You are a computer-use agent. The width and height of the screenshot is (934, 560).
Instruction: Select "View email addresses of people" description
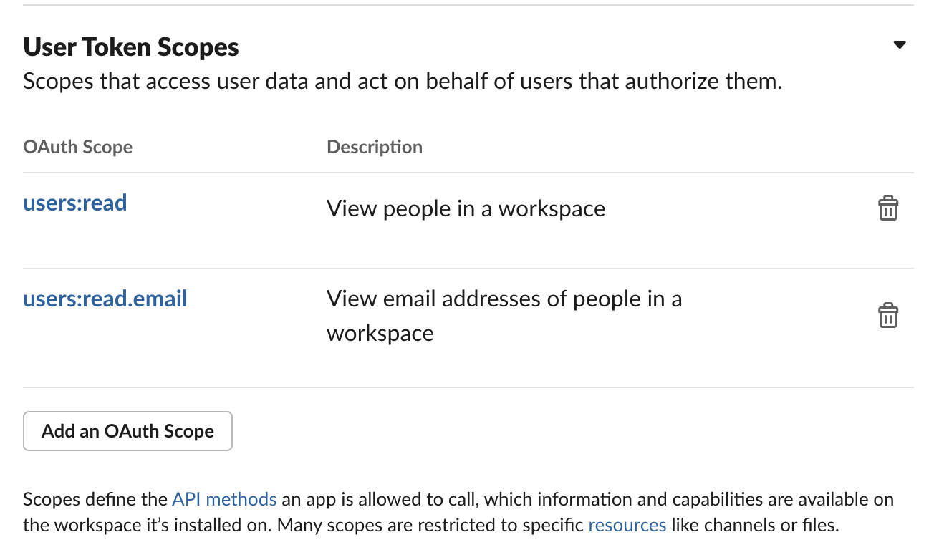point(504,316)
